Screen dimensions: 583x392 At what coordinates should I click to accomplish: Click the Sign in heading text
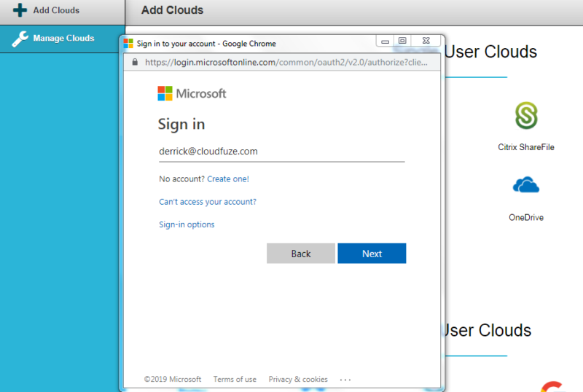[181, 125]
